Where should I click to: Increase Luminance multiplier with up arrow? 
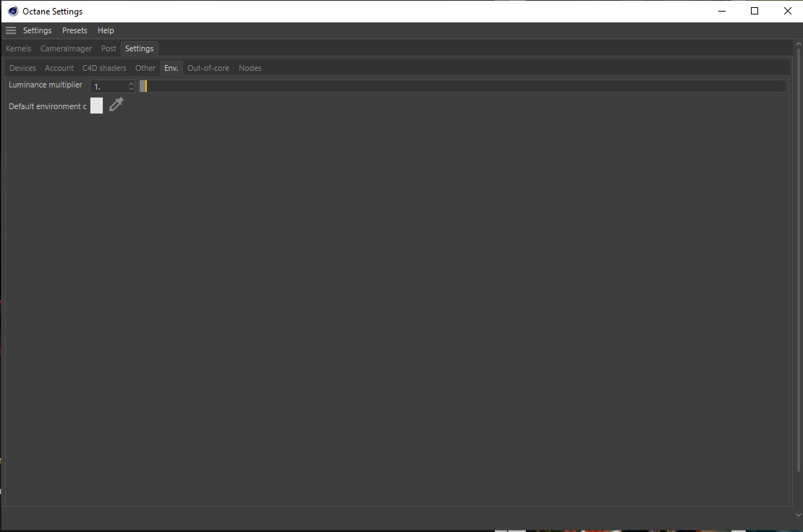coord(131,83)
